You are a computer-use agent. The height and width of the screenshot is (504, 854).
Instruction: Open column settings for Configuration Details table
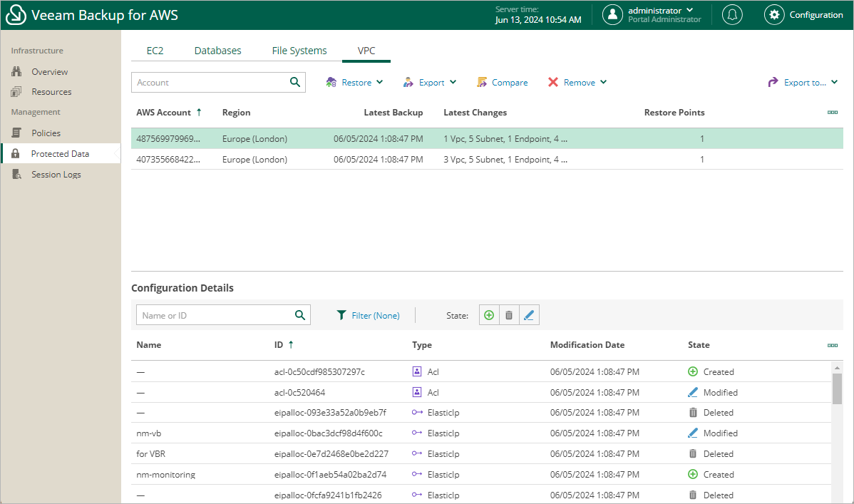[x=832, y=345]
